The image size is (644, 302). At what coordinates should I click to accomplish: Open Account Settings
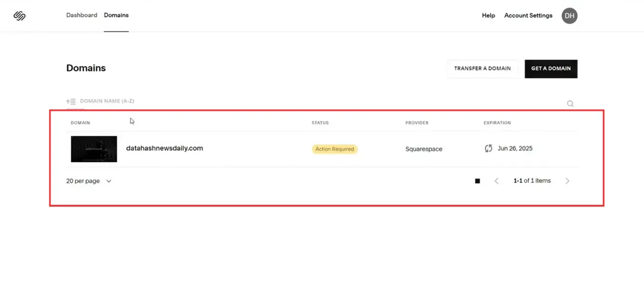coord(528,16)
